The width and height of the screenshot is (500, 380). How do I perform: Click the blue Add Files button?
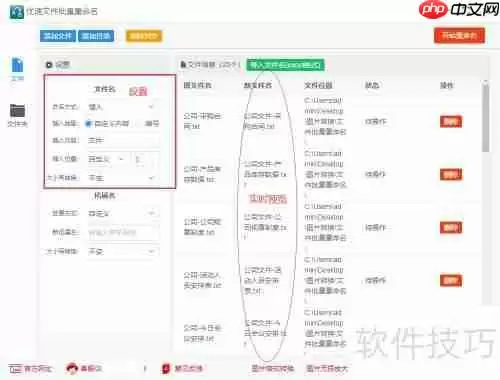click(x=58, y=36)
